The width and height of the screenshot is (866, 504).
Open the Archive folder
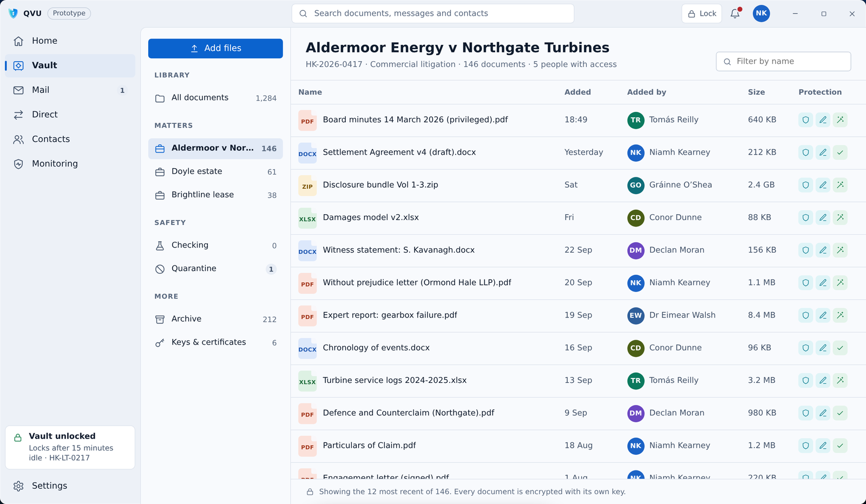click(215, 319)
